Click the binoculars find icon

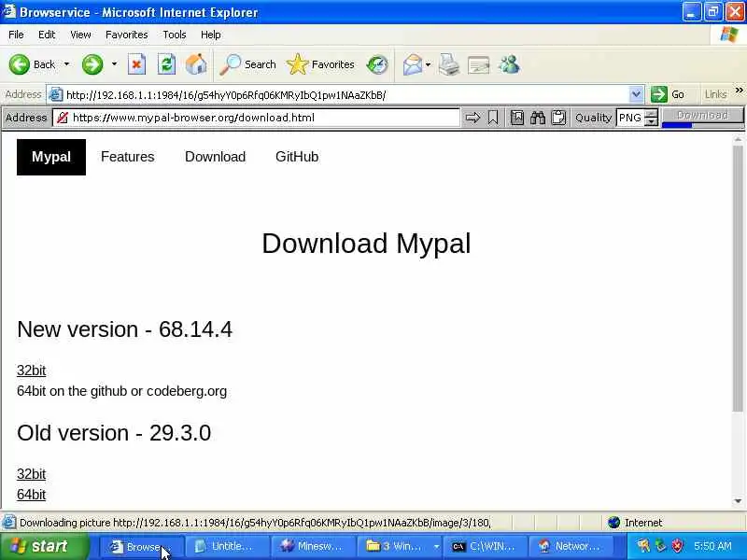point(538,118)
